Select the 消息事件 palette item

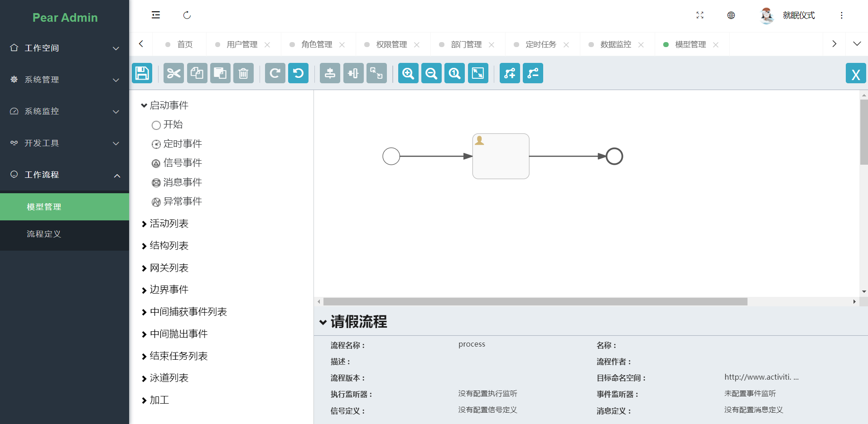pos(177,182)
